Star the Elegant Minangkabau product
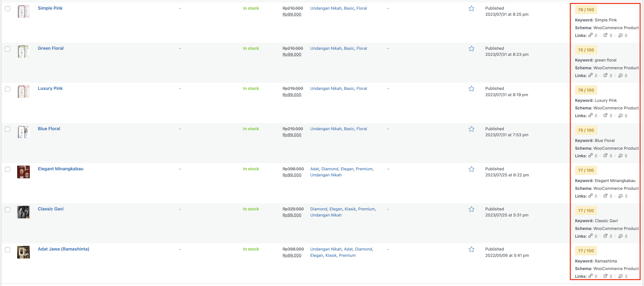Viewport: 644px width, 286px height. [x=471, y=169]
